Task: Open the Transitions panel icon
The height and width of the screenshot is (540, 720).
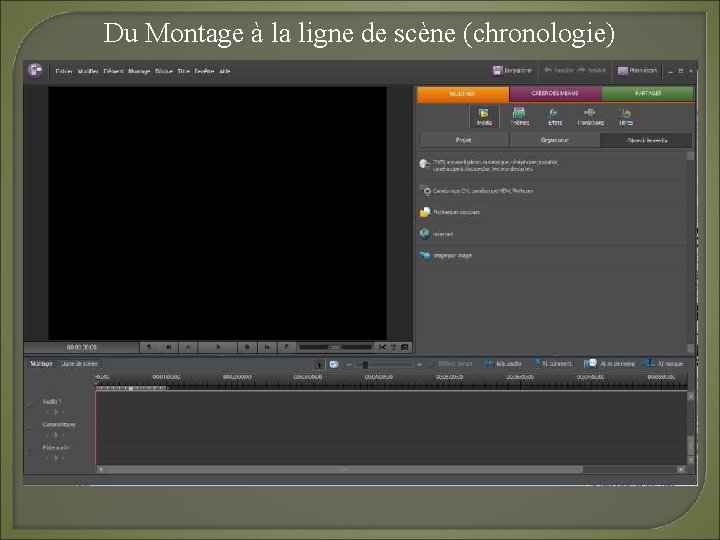Action: (591, 117)
